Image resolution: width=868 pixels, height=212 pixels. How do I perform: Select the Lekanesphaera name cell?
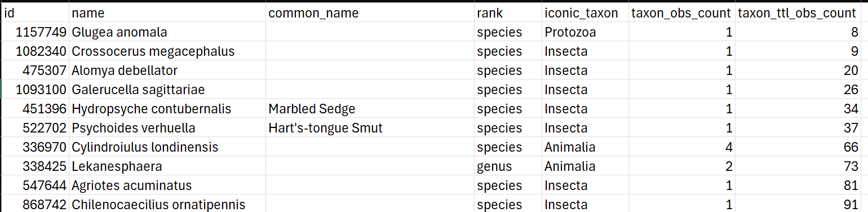(167, 166)
